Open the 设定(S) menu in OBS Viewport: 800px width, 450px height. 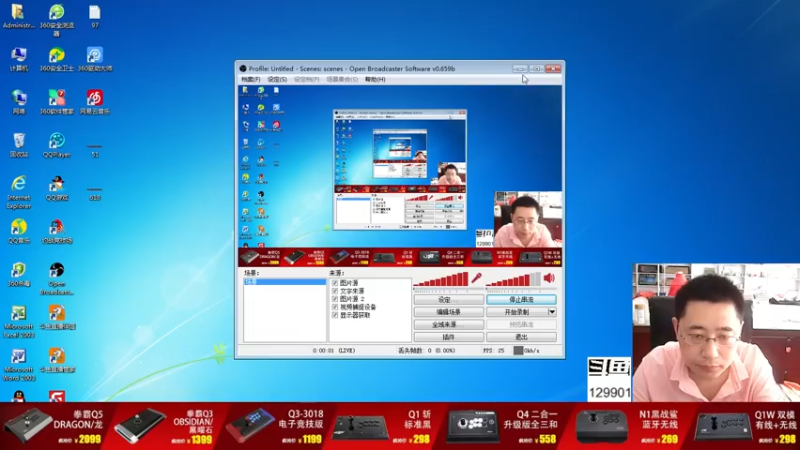[x=277, y=80]
